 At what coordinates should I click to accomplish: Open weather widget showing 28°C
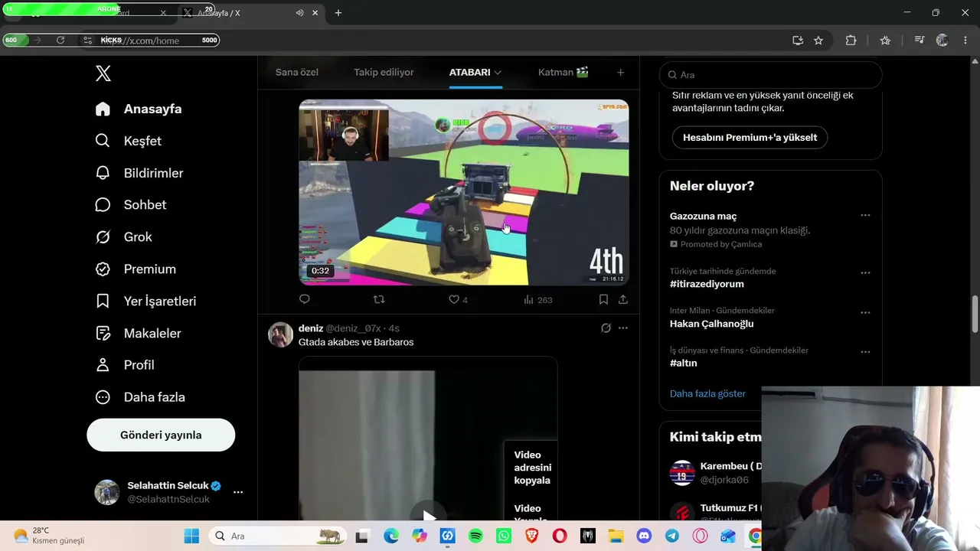pos(49,536)
